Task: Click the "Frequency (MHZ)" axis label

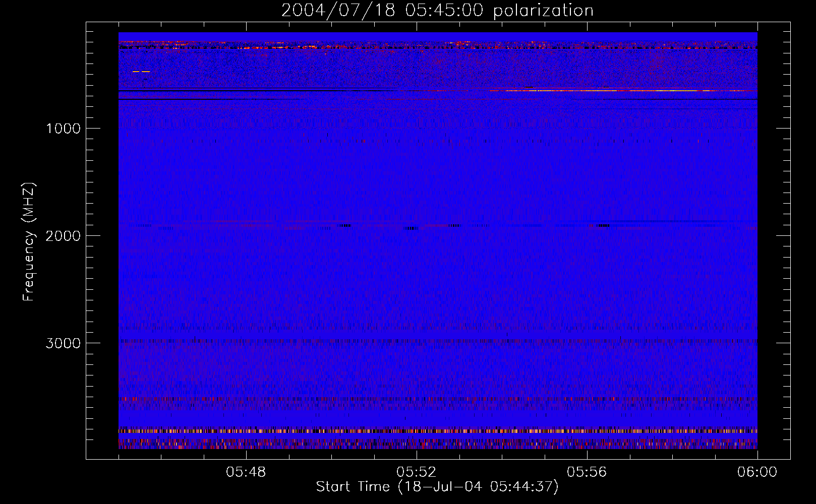Action: click(28, 242)
